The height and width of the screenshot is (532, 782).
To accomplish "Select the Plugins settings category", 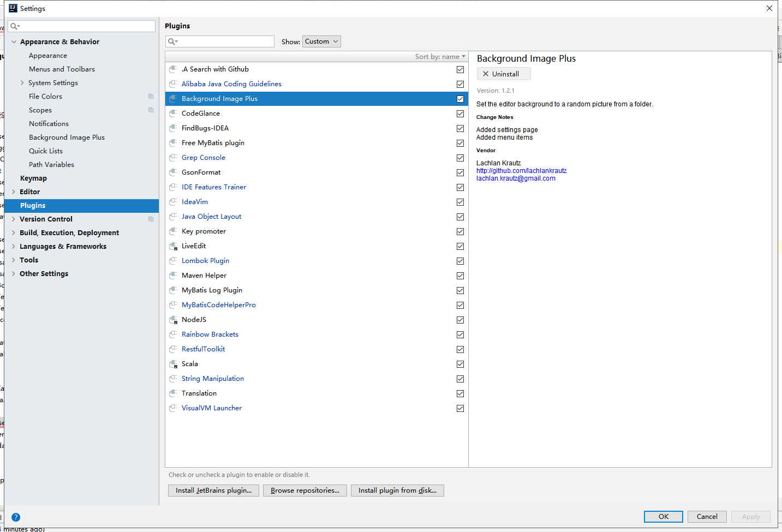I will 82,206.
